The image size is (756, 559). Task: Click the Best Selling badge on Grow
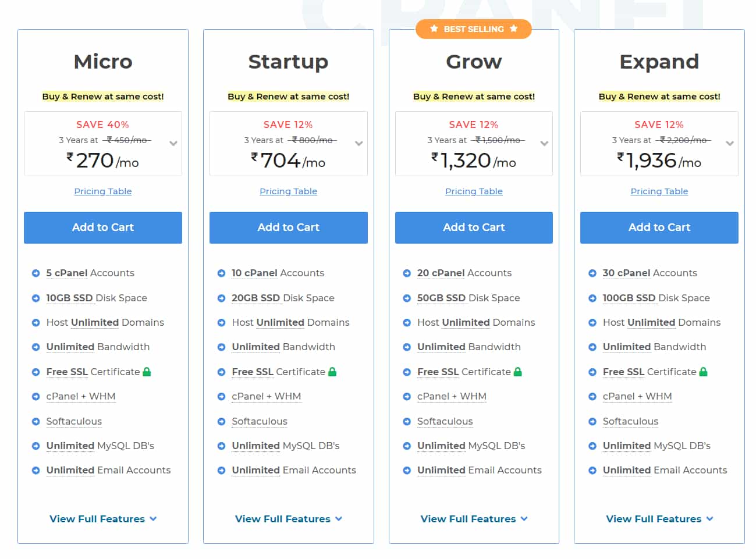pos(474,29)
